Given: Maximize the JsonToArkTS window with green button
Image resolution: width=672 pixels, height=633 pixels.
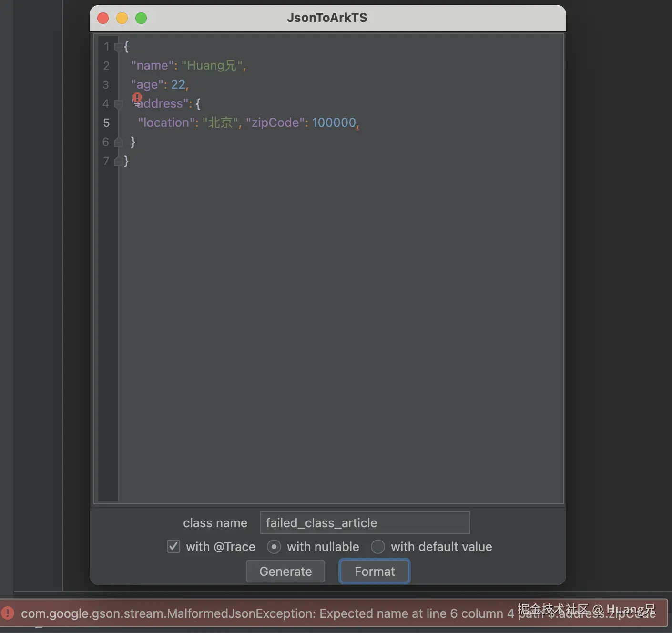Looking at the screenshot, I should click(141, 18).
